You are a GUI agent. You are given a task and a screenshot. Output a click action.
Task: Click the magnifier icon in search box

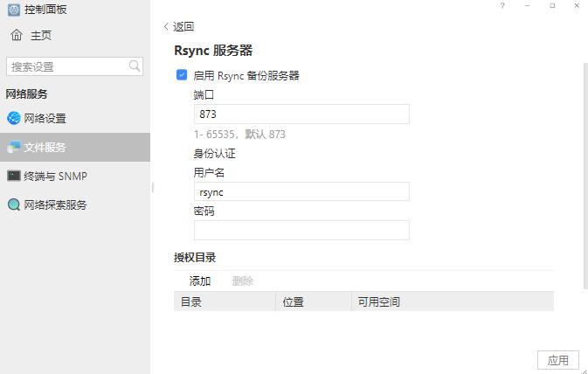[135, 66]
